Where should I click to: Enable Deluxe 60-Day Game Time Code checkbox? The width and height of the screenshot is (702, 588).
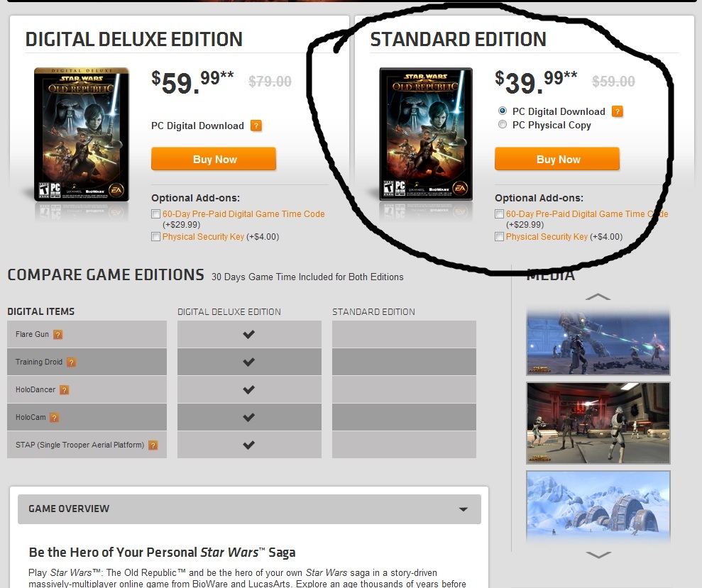click(155, 214)
